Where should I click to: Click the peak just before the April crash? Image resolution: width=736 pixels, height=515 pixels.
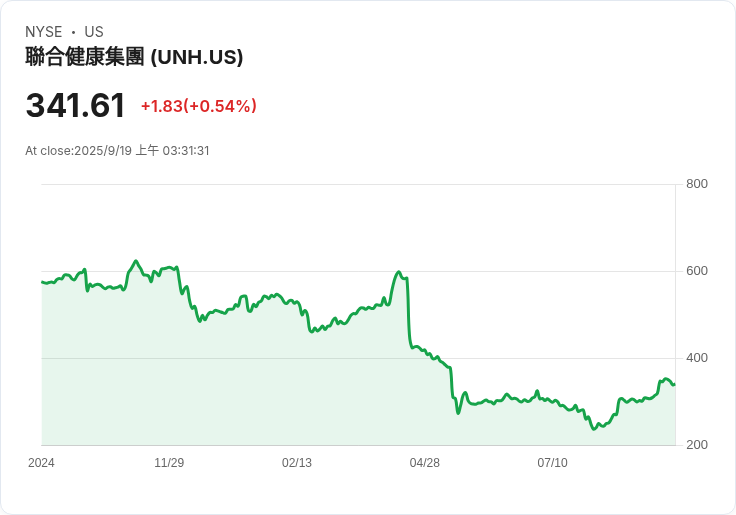pyautogui.click(x=399, y=272)
